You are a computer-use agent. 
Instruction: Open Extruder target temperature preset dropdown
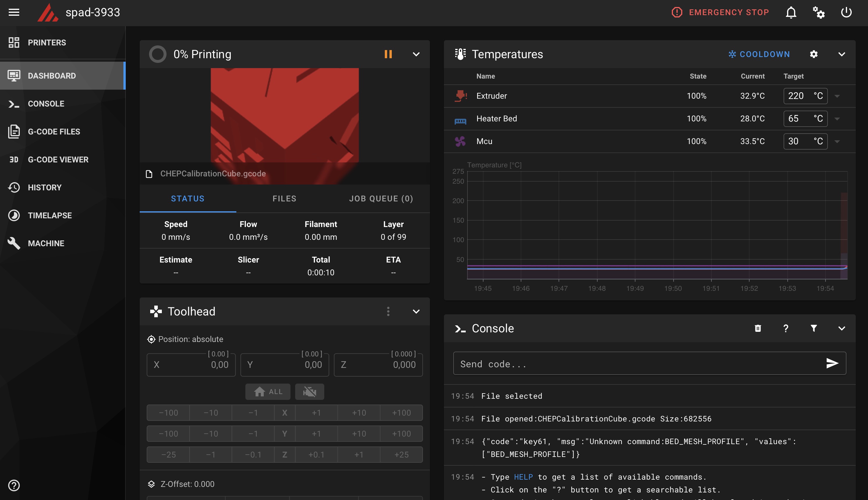tap(837, 96)
